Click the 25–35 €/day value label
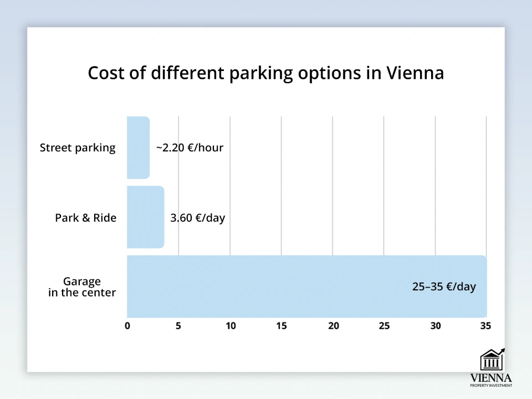The width and height of the screenshot is (532, 399). click(x=444, y=287)
